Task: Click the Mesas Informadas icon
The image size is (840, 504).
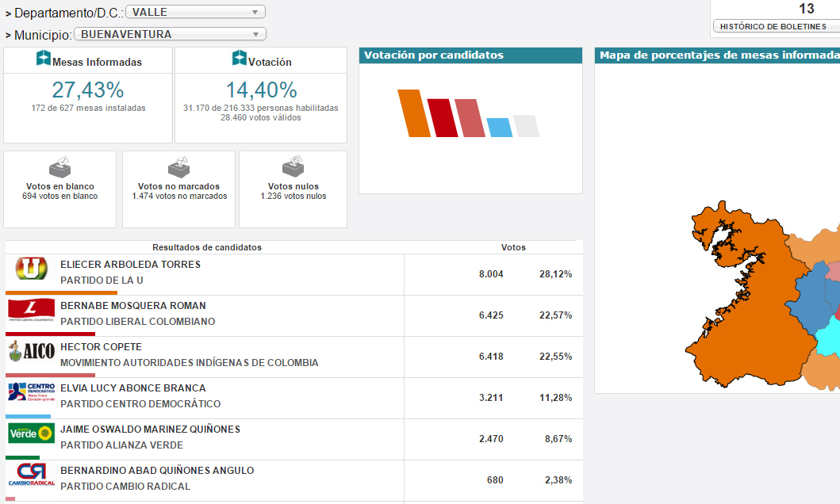Action: point(44,59)
